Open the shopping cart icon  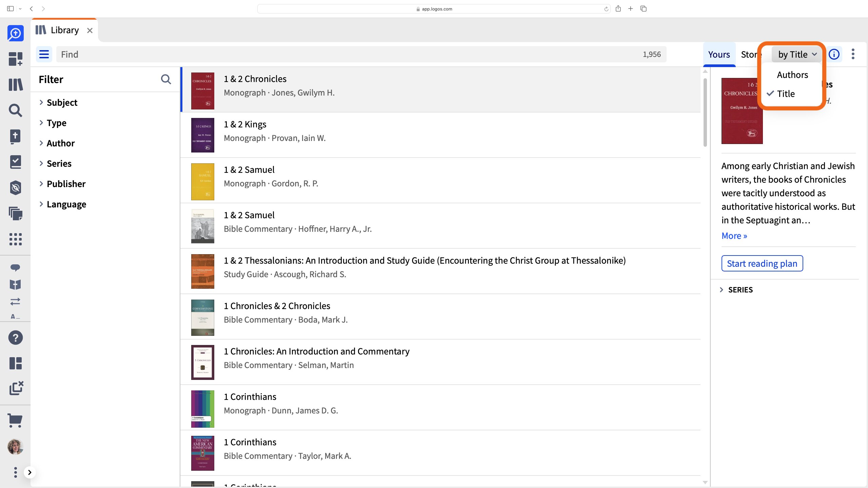[x=15, y=421]
